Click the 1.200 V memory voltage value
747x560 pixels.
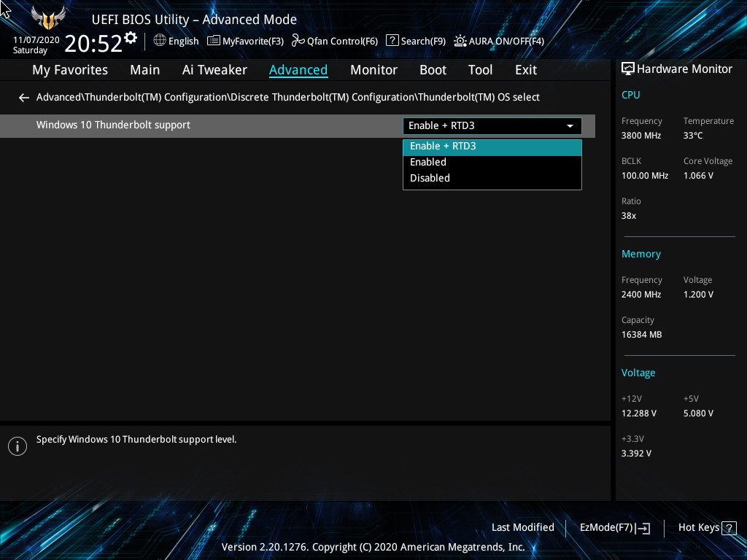[698, 295]
